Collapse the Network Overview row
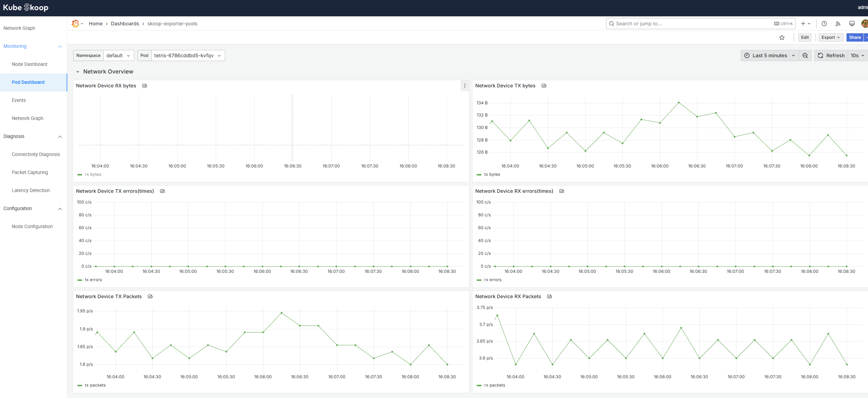This screenshot has height=398, width=868. pos(78,72)
